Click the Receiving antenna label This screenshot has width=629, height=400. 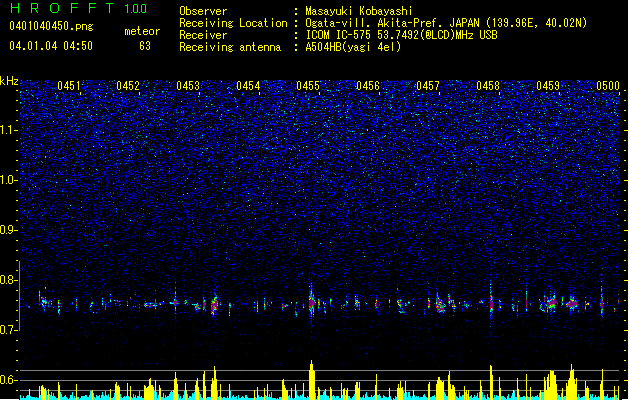point(230,47)
